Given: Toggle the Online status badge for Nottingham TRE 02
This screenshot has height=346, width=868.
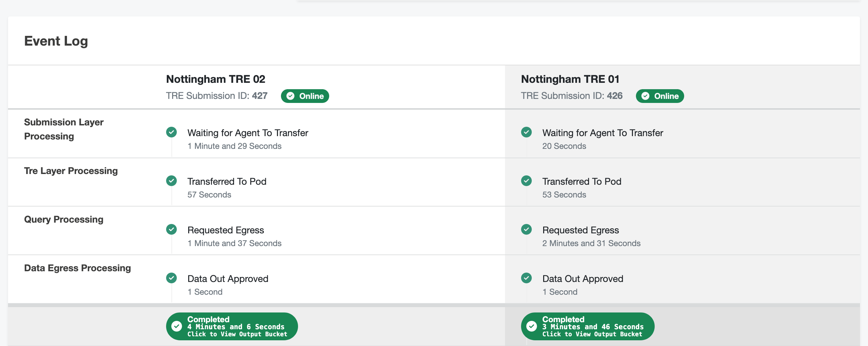Looking at the screenshot, I should [x=305, y=96].
